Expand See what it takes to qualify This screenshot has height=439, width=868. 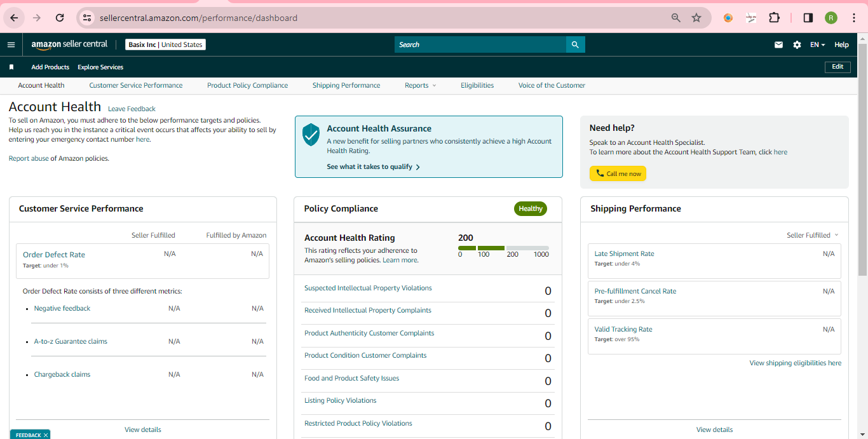pos(373,166)
